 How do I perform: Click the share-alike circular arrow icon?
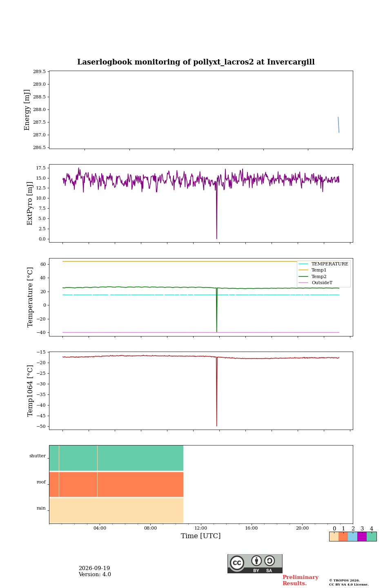[x=269, y=561]
